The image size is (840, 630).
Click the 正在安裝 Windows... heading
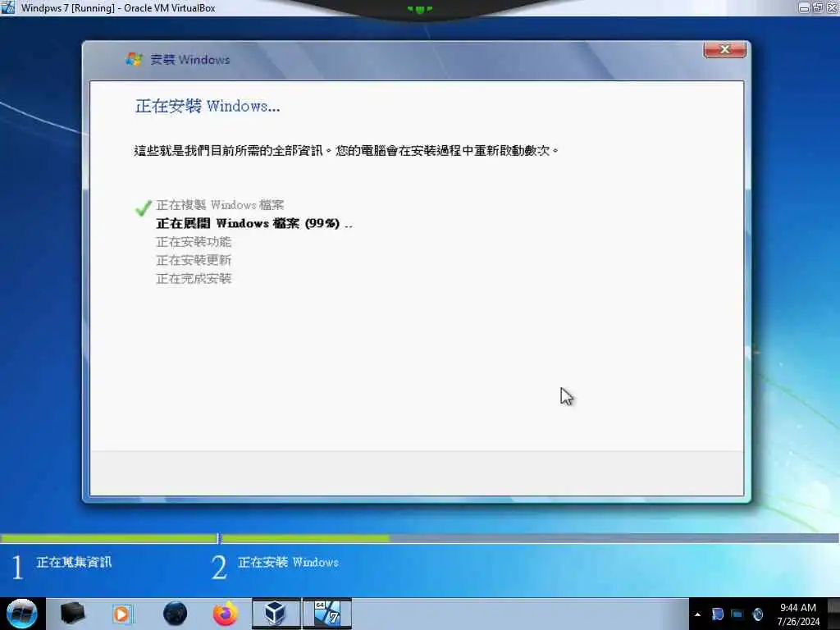208,106
